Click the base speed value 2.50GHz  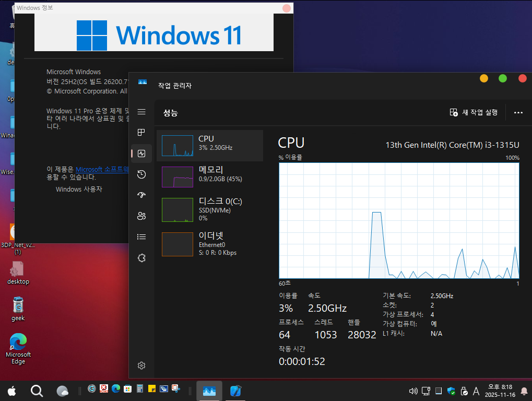[x=442, y=296]
